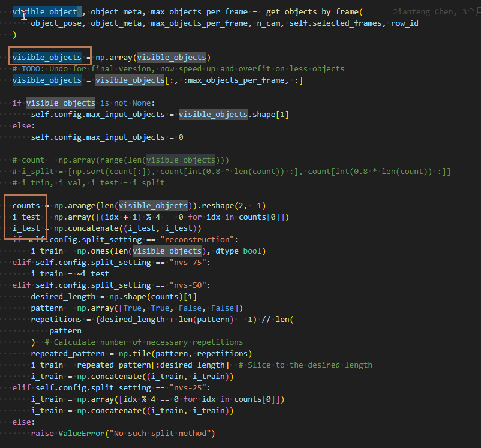Click the TODO comment about undoing for final version
Screen dimensions: 481x448
point(178,69)
